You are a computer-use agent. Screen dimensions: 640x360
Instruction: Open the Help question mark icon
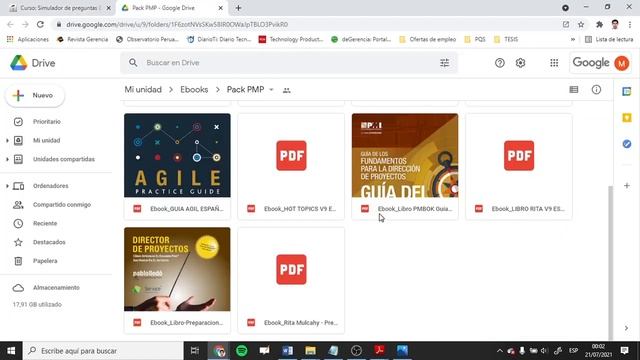click(500, 63)
